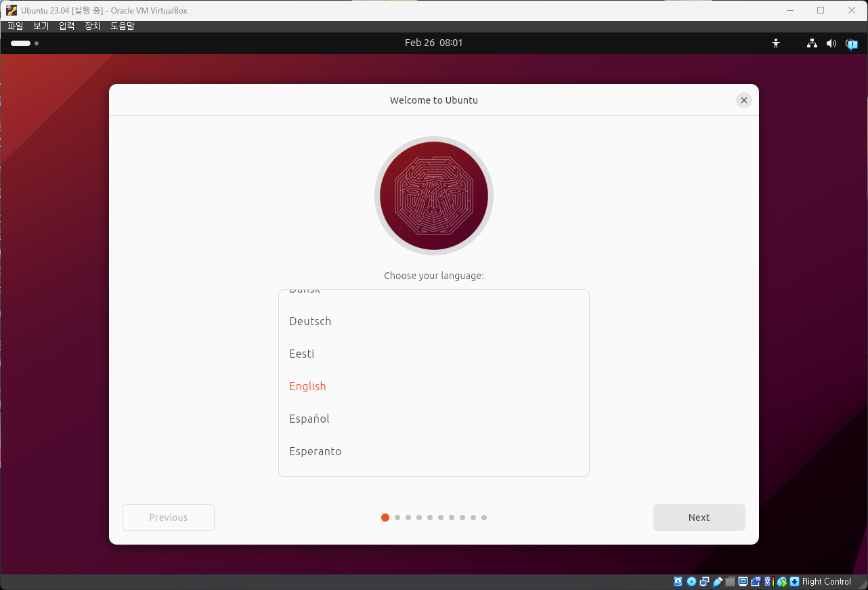The height and width of the screenshot is (590, 868).
Task: Select Deutsch language
Action: tap(433, 321)
